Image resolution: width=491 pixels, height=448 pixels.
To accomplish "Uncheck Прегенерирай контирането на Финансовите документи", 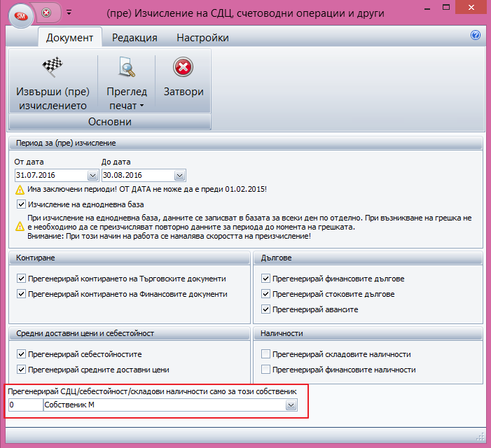I will pos(21,294).
